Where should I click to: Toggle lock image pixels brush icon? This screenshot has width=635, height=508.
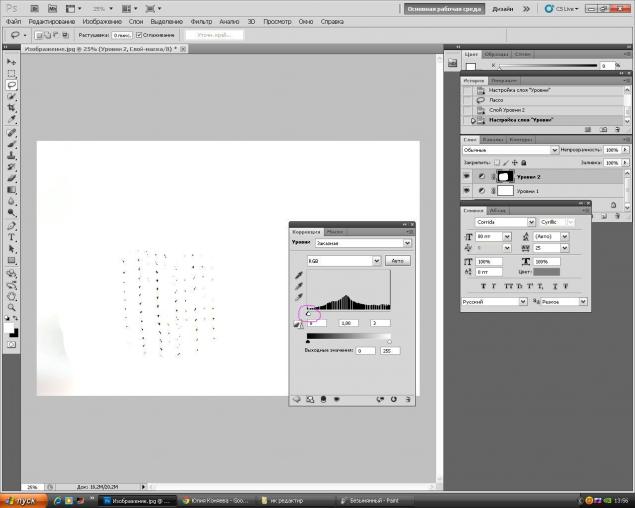506,163
